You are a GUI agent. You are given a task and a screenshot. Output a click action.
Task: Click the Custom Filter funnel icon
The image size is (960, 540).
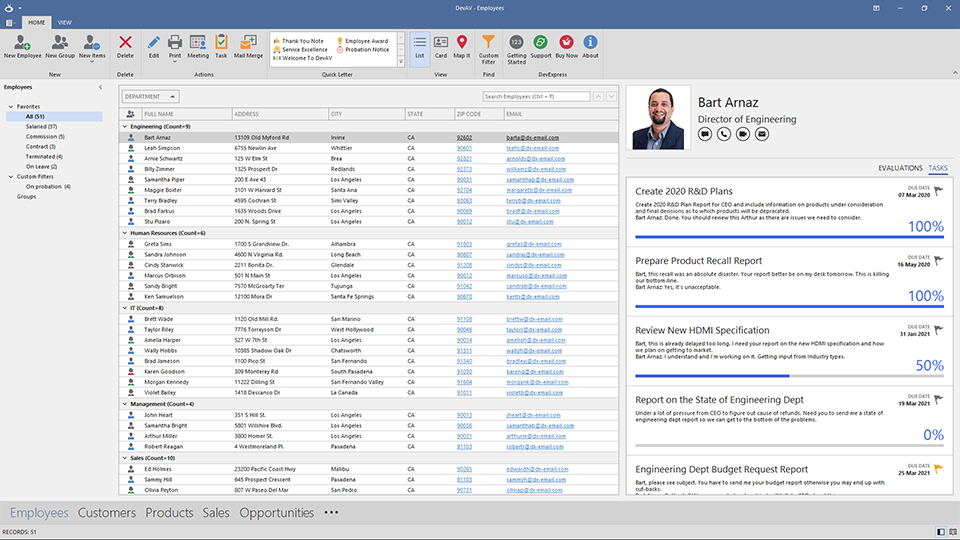489,43
